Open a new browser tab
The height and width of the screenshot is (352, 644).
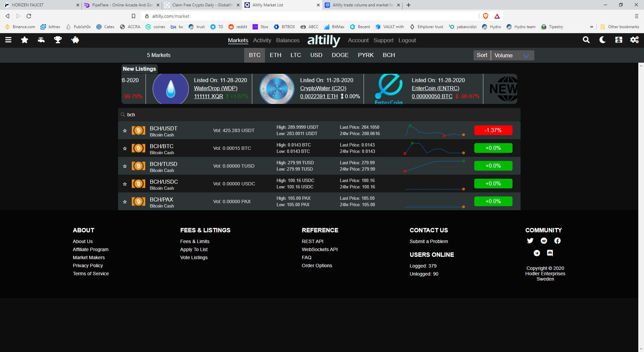tap(408, 5)
